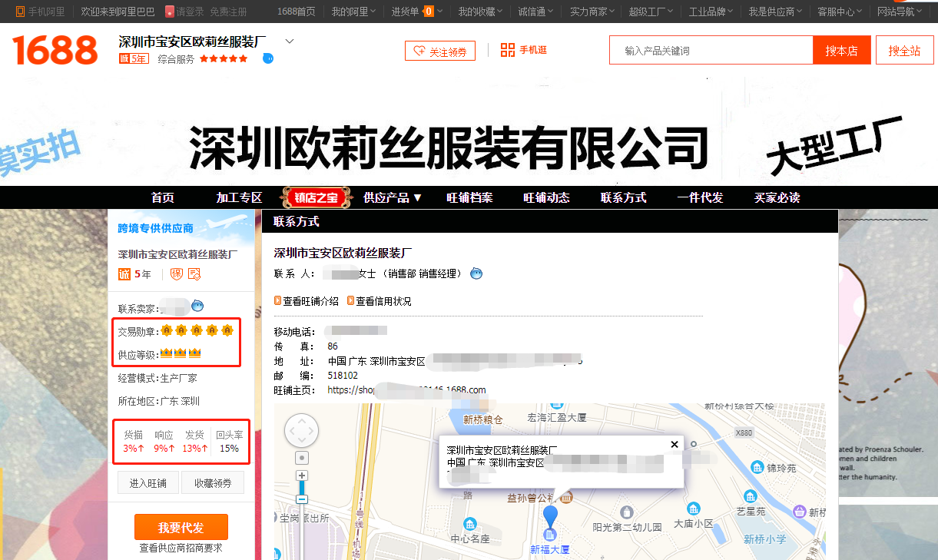Click orange 我要代发 button
Image resolution: width=938 pixels, height=560 pixels.
click(181, 527)
